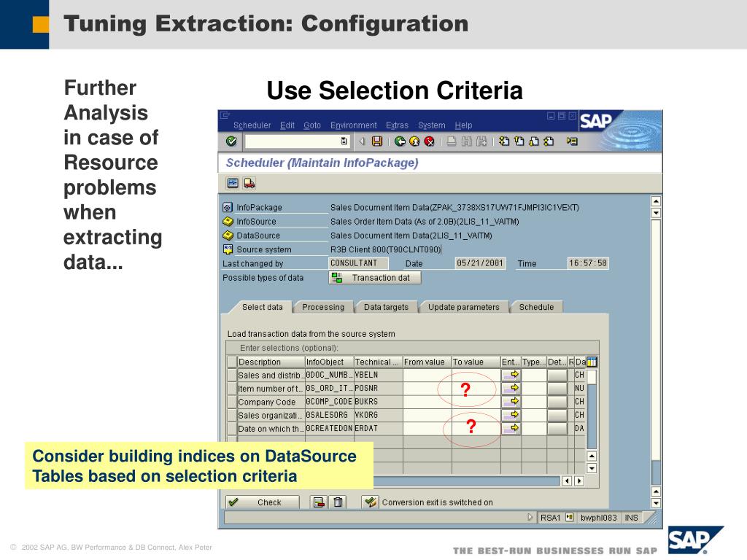Click the table scroll right arrow
The width and height of the screenshot is (747, 560).
coord(579,481)
